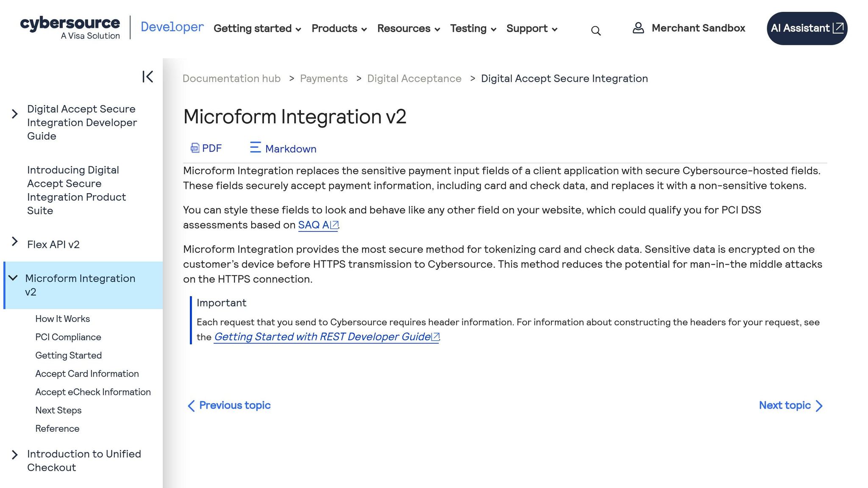This screenshot has height=488, width=868.
Task: Go to Previous topic
Action: 229,405
